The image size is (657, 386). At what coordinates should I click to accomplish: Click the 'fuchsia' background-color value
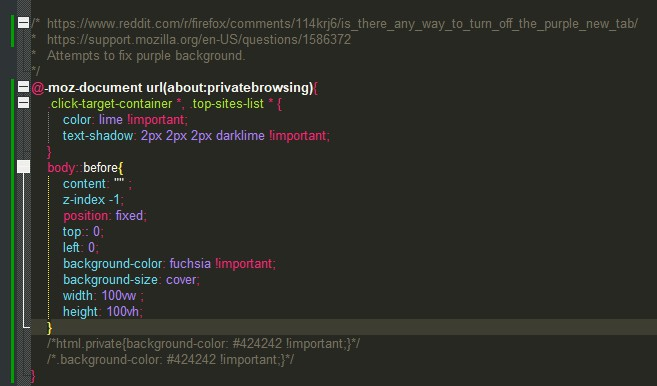190,264
